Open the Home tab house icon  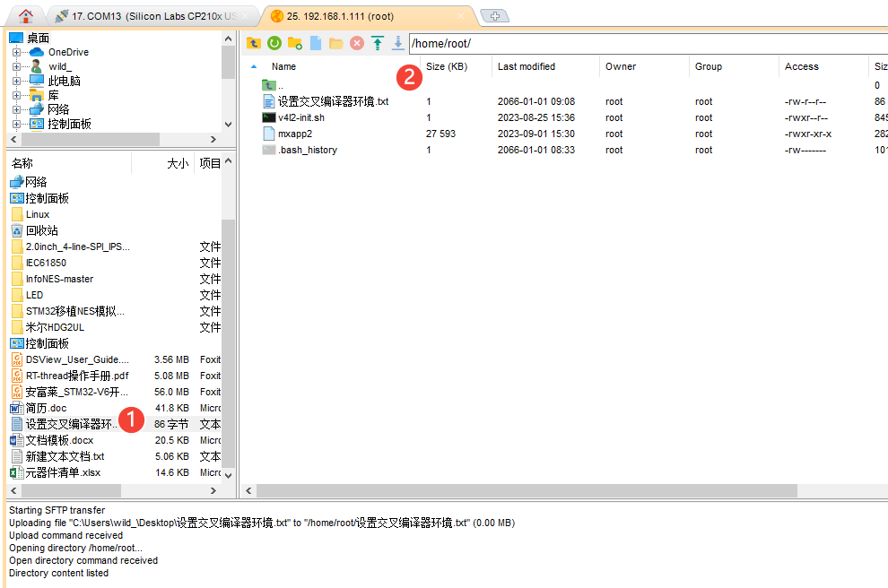25,16
